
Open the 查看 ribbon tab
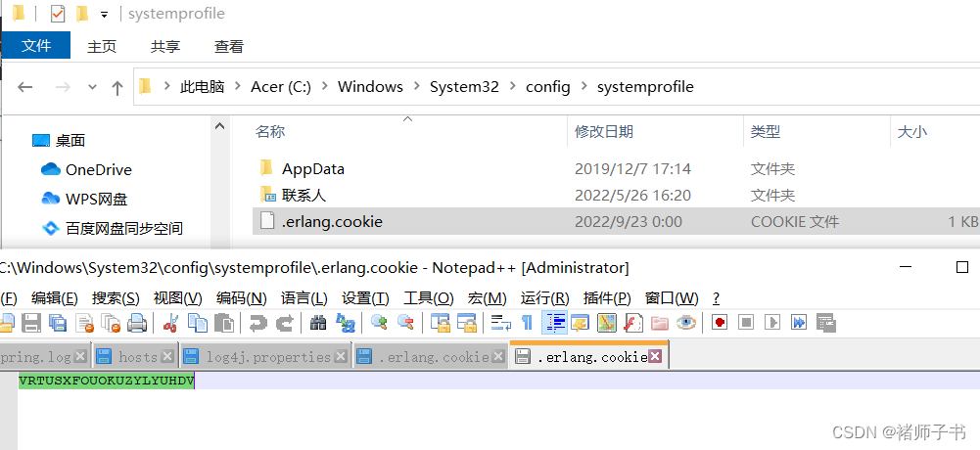click(229, 46)
